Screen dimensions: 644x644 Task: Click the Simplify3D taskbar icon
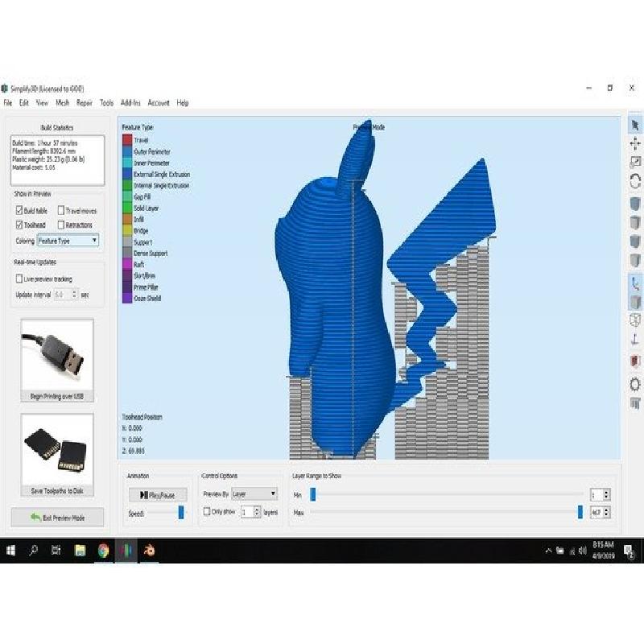click(126, 551)
